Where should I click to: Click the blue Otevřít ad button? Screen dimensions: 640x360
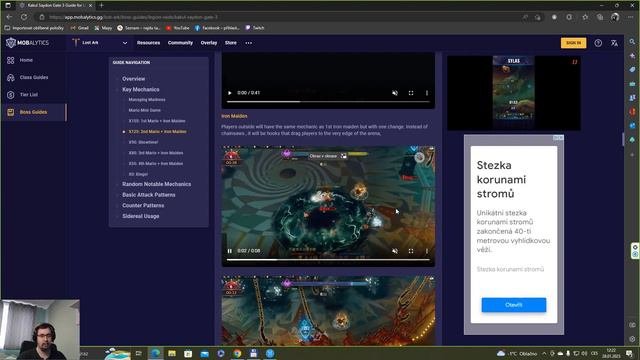513,304
